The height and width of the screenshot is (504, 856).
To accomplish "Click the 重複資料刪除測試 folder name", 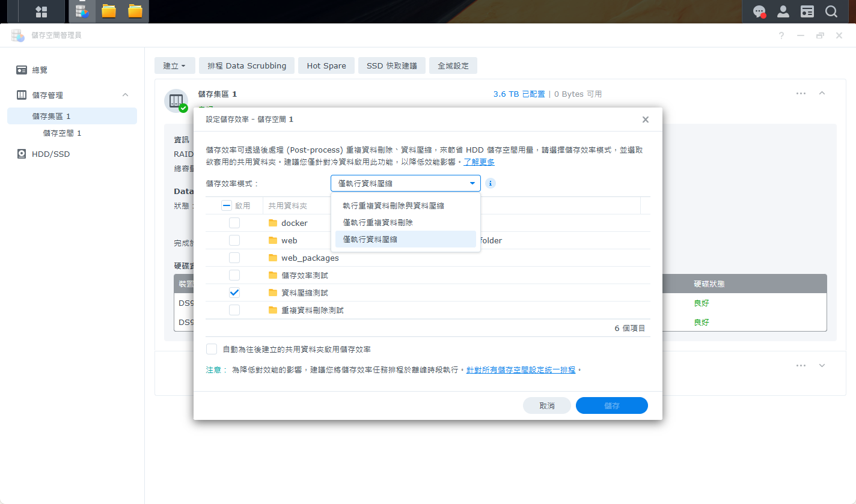I will (x=313, y=310).
